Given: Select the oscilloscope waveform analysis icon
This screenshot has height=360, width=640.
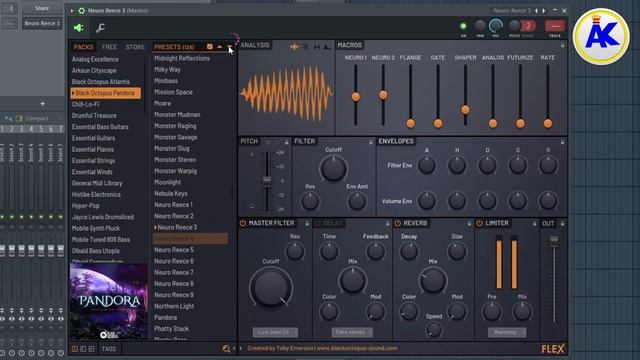Looking at the screenshot, I should [x=294, y=47].
